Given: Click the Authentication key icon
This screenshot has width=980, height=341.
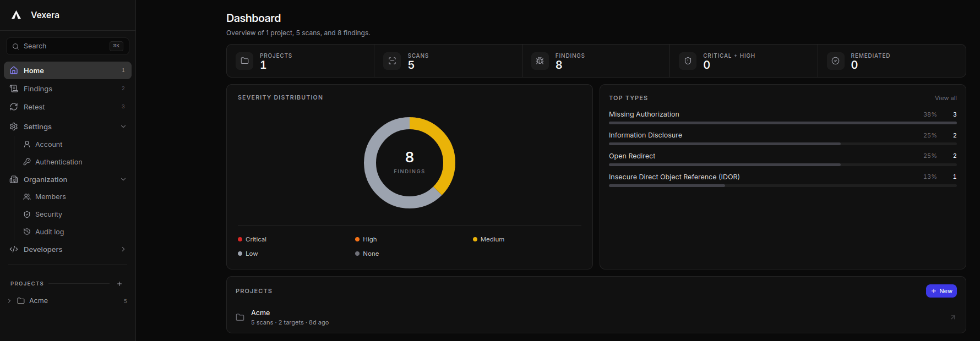Looking at the screenshot, I should (x=27, y=162).
